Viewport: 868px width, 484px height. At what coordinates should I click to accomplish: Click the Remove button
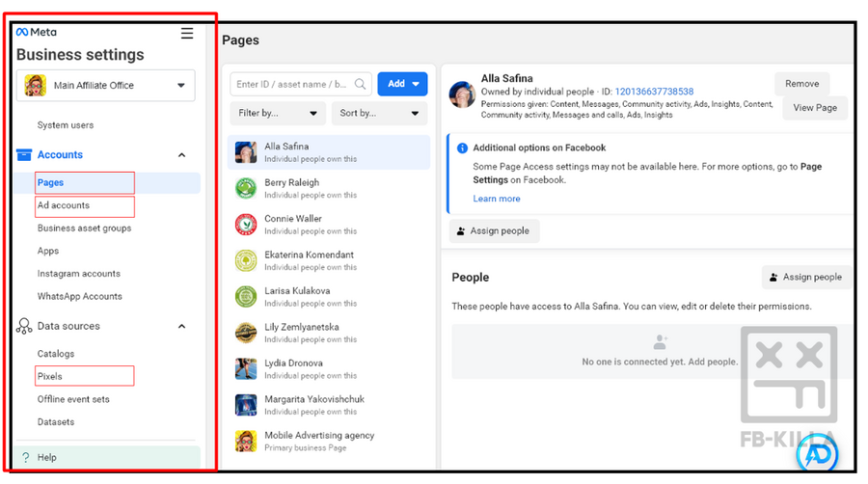pos(801,84)
